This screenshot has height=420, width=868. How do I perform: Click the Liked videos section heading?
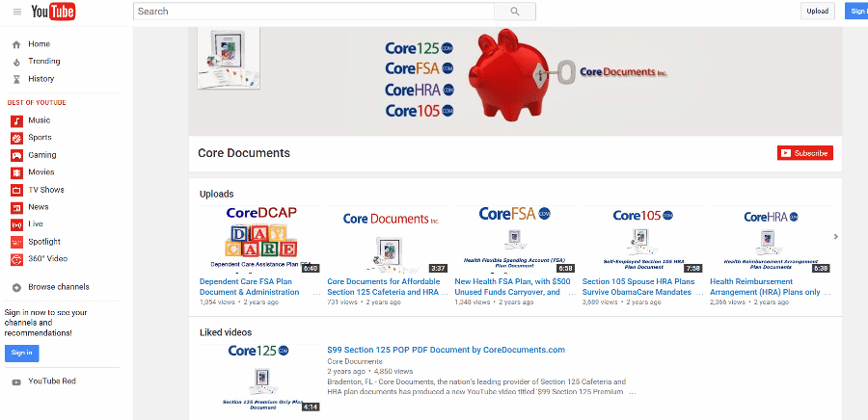click(226, 332)
